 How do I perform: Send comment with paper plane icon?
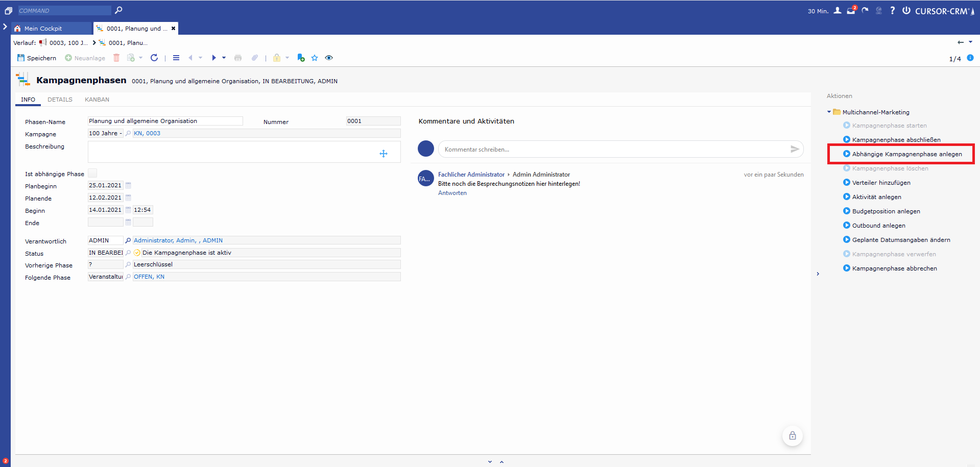coord(795,149)
